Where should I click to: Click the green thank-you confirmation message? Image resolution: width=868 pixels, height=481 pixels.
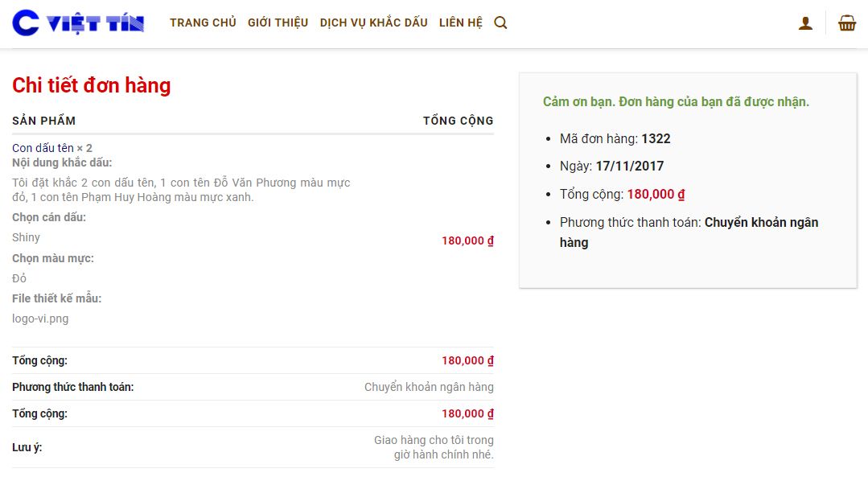pos(676,102)
